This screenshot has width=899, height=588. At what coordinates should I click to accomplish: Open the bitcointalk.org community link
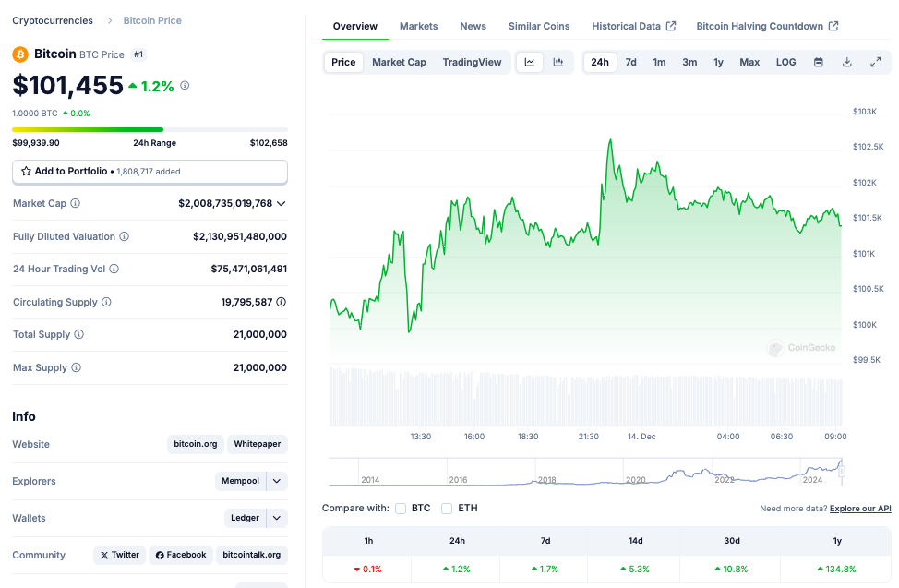click(x=252, y=555)
